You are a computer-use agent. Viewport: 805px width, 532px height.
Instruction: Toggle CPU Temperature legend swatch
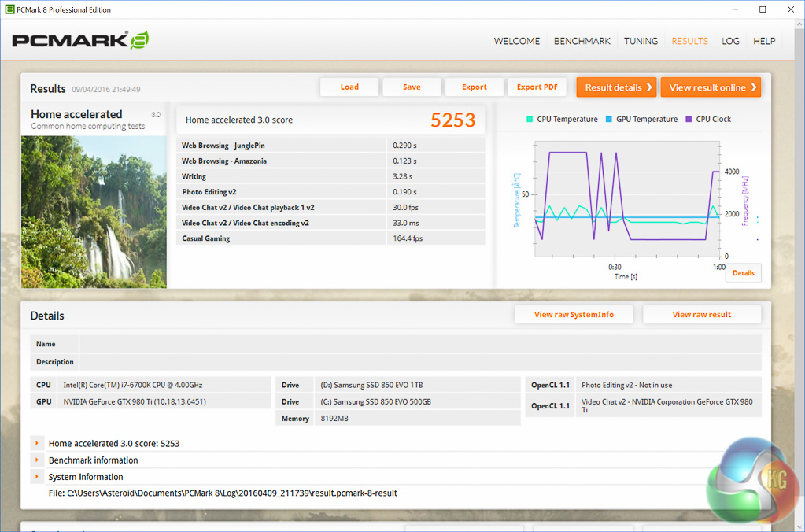tap(530, 120)
